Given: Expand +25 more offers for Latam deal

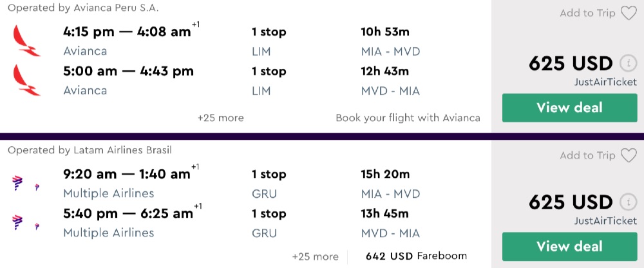Looking at the screenshot, I should 315,256.
